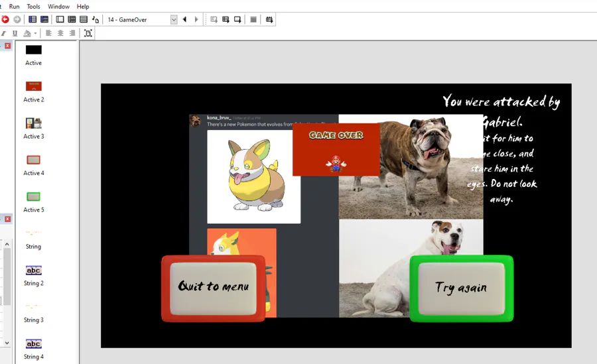Select the white bulldog photo
The width and height of the screenshot is (597, 364).
click(411, 269)
